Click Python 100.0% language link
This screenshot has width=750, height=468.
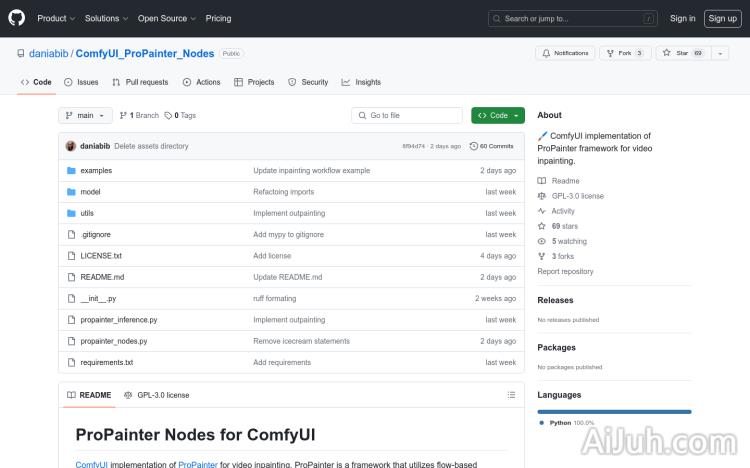coord(567,423)
